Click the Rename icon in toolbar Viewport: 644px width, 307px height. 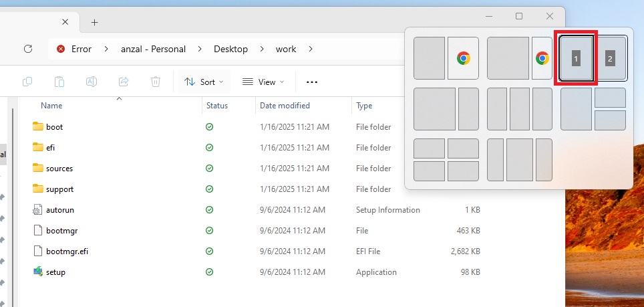92,82
